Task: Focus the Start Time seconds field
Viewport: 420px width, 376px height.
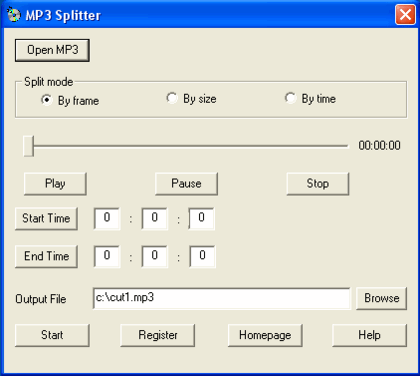Action: pyautogui.click(x=202, y=219)
